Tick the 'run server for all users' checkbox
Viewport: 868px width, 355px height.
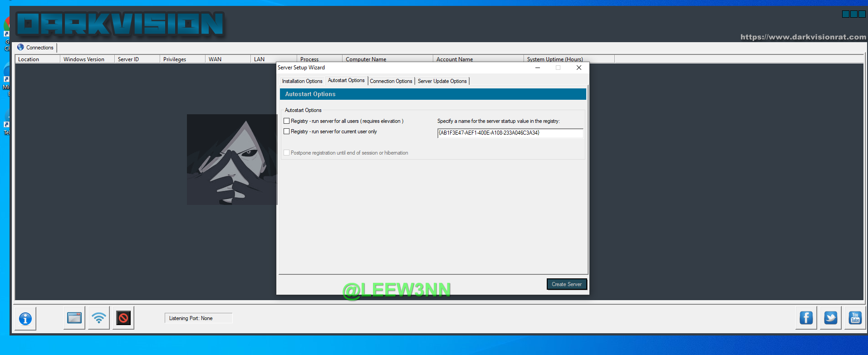pyautogui.click(x=286, y=121)
